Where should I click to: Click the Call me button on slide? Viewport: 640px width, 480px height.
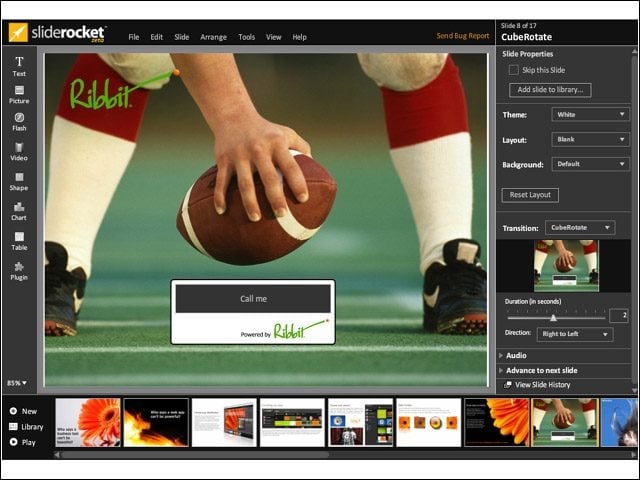click(x=253, y=299)
